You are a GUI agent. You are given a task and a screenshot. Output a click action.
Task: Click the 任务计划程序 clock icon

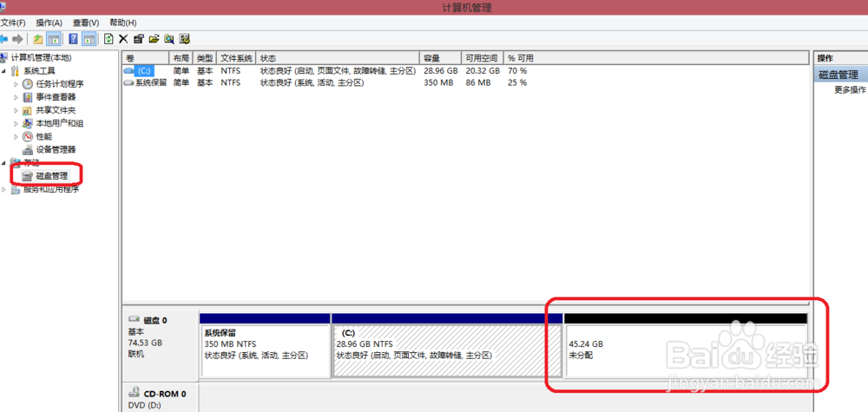(27, 84)
